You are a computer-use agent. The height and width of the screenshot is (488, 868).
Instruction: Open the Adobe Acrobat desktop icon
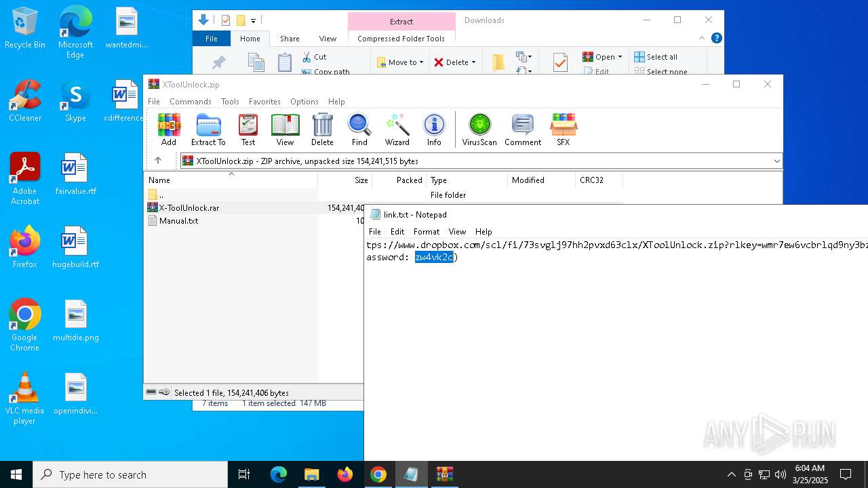[x=25, y=179]
